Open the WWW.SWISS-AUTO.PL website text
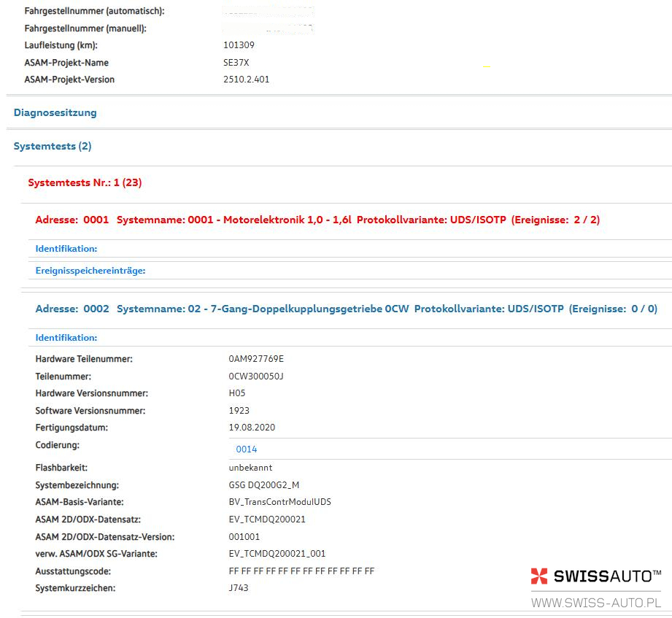The width and height of the screenshot is (672, 618). (595, 603)
